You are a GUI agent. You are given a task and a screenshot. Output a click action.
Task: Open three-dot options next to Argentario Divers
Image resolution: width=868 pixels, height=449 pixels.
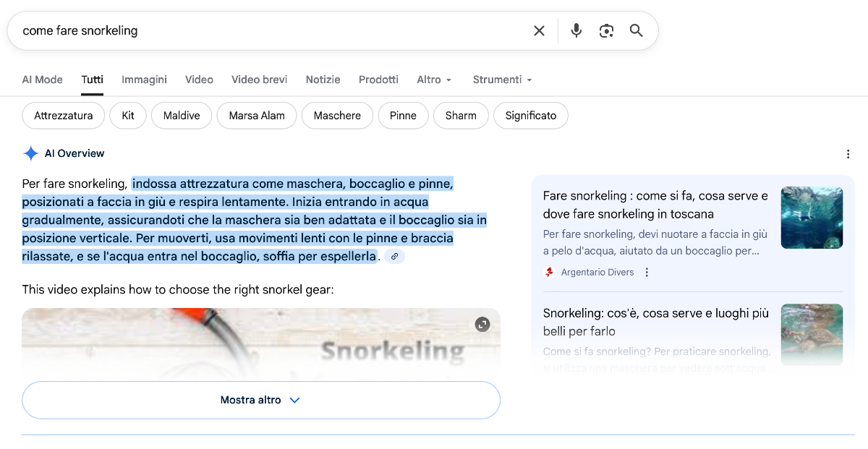tap(647, 272)
